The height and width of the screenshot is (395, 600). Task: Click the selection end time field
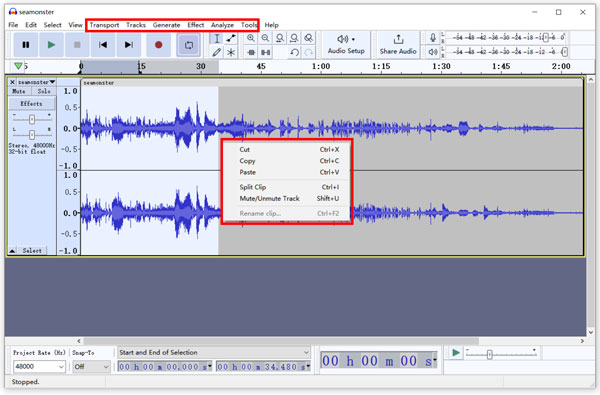pyautogui.click(x=263, y=367)
